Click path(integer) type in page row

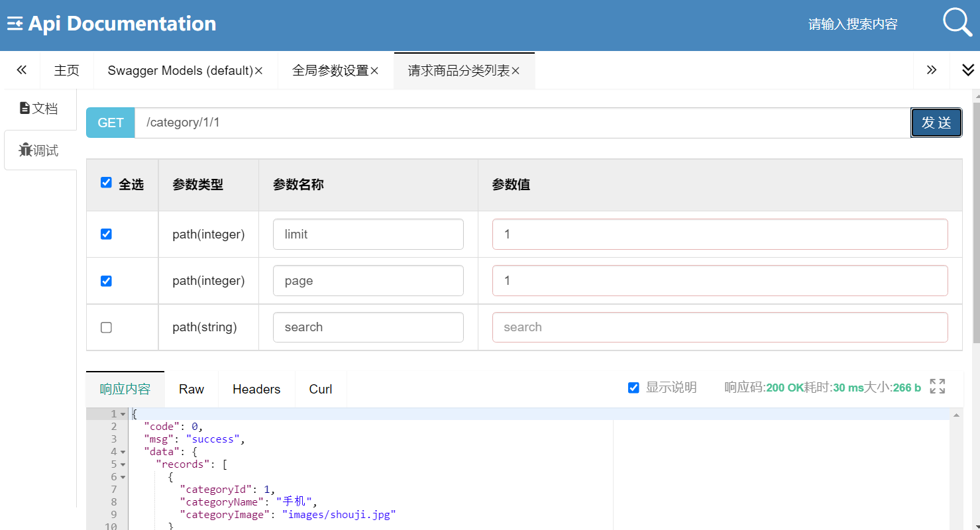coord(209,281)
